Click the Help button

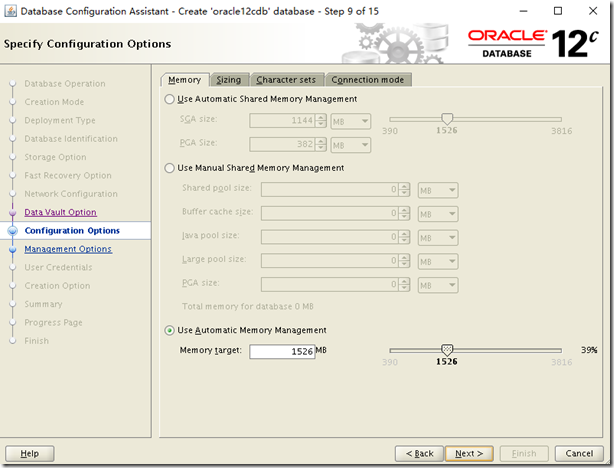(x=30, y=454)
